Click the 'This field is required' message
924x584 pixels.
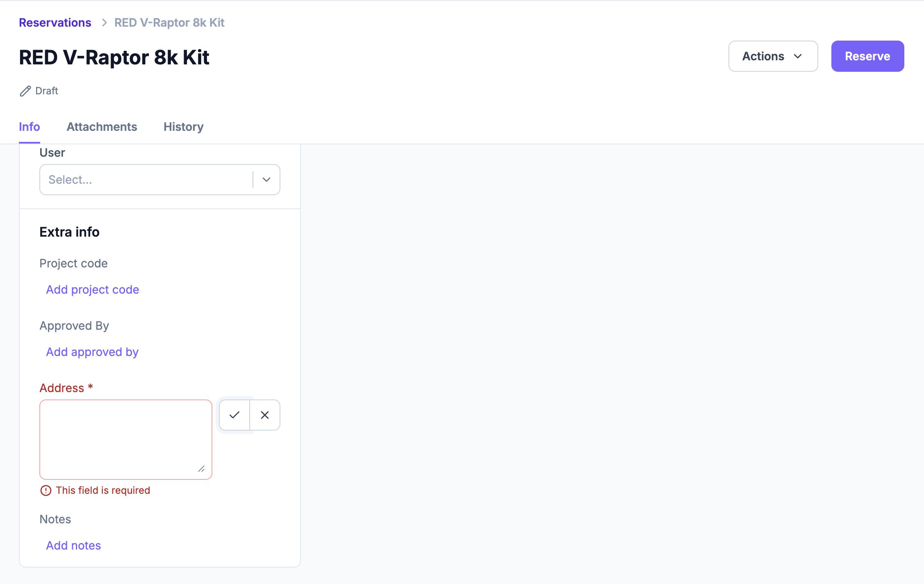pyautogui.click(x=103, y=490)
